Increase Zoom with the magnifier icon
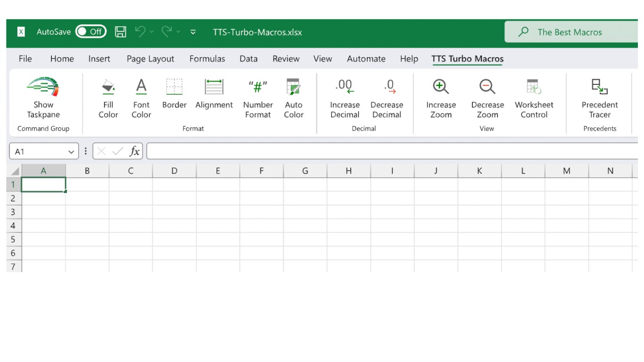The height and width of the screenshot is (362, 644). pyautogui.click(x=441, y=99)
